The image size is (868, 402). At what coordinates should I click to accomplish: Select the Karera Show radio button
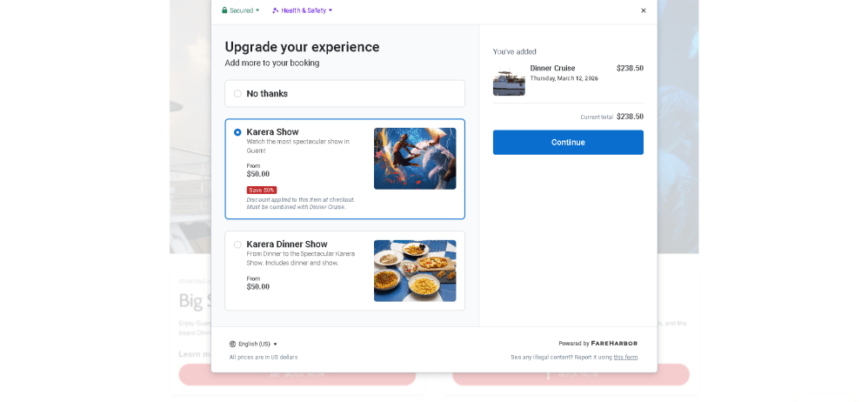[x=237, y=132]
